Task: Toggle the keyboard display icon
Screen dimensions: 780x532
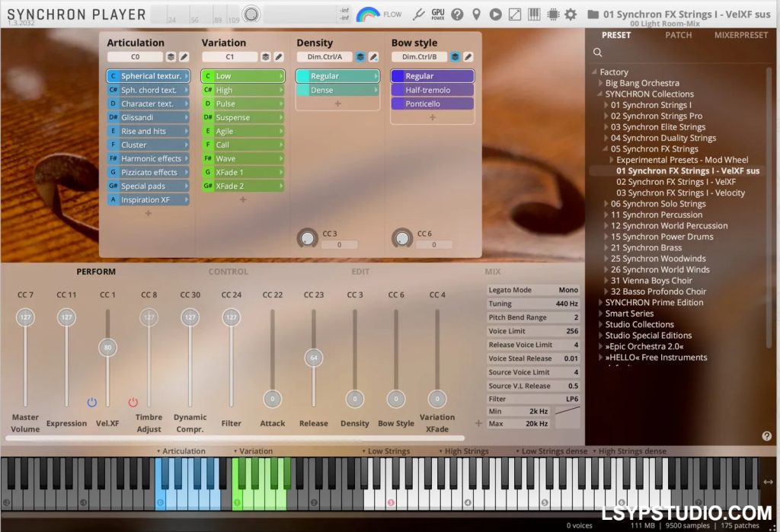Action: tap(534, 14)
